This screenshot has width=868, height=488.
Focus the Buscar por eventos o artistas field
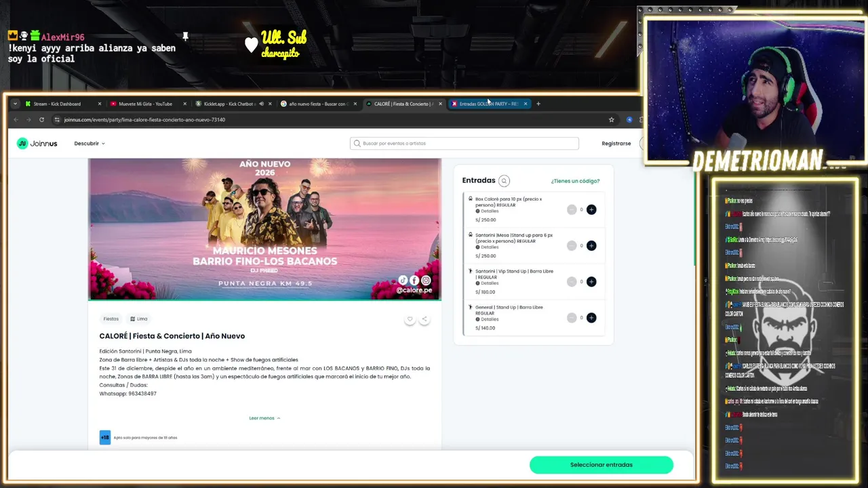pyautogui.click(x=465, y=144)
